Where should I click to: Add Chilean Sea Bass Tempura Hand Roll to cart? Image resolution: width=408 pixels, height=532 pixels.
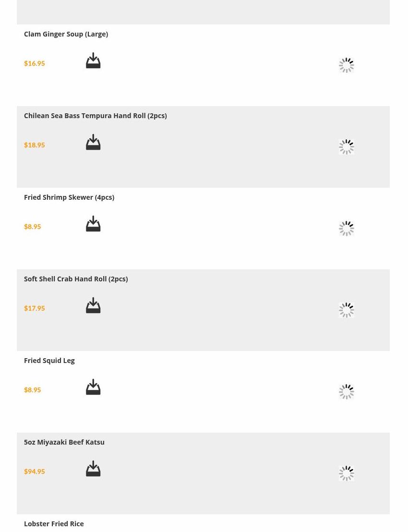(93, 143)
